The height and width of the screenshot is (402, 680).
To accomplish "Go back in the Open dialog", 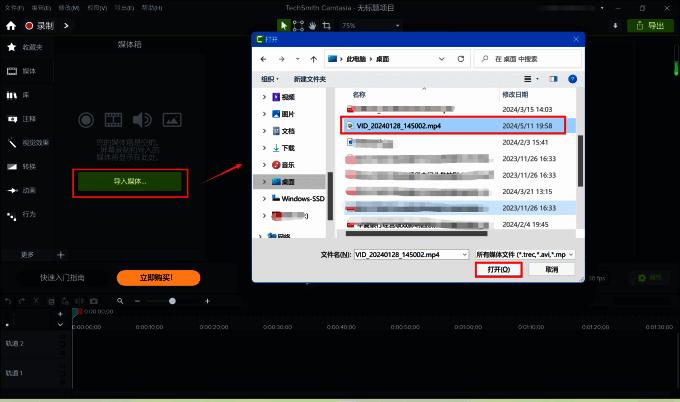I will tap(264, 59).
